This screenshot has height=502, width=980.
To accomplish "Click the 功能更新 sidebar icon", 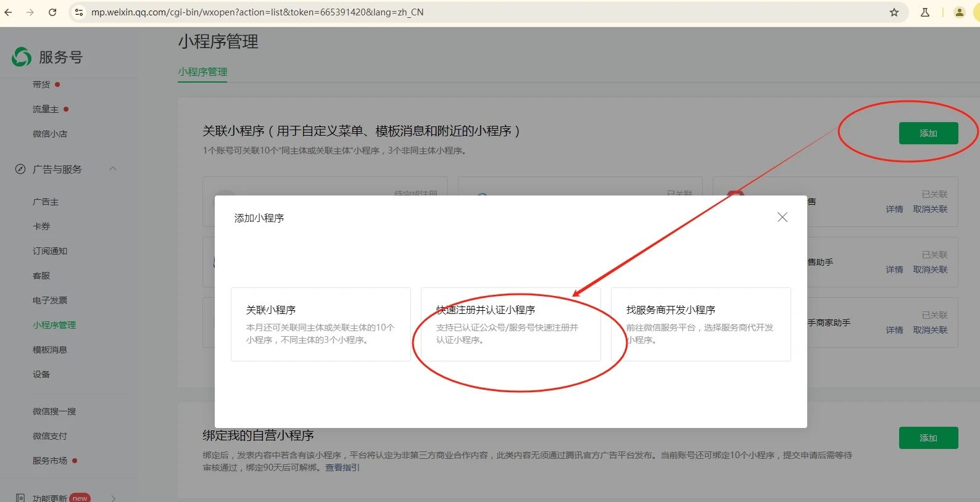I will click(20, 498).
